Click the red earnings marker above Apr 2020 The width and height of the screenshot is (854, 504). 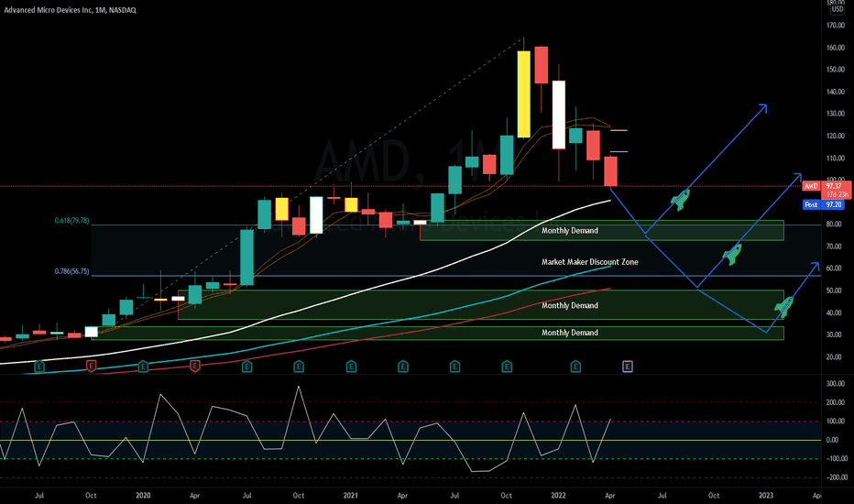(195, 367)
